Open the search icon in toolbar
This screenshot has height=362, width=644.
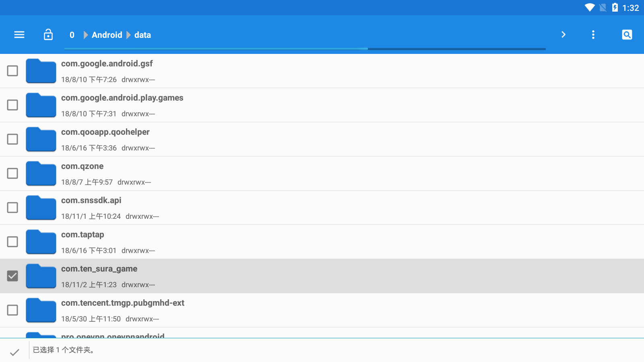(627, 35)
